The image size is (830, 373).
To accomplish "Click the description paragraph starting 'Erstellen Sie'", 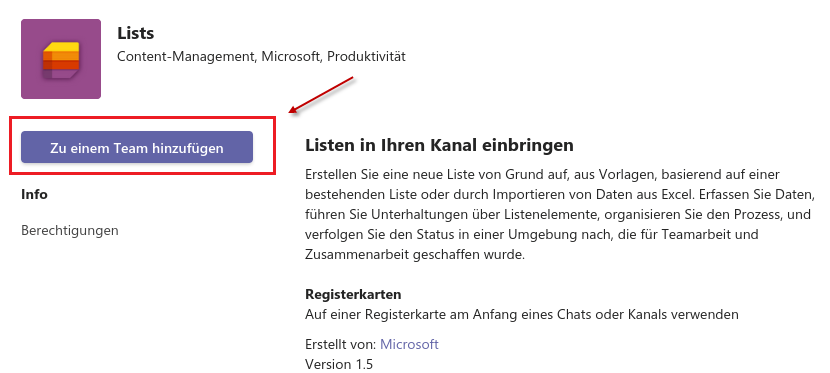I will tap(558, 214).
